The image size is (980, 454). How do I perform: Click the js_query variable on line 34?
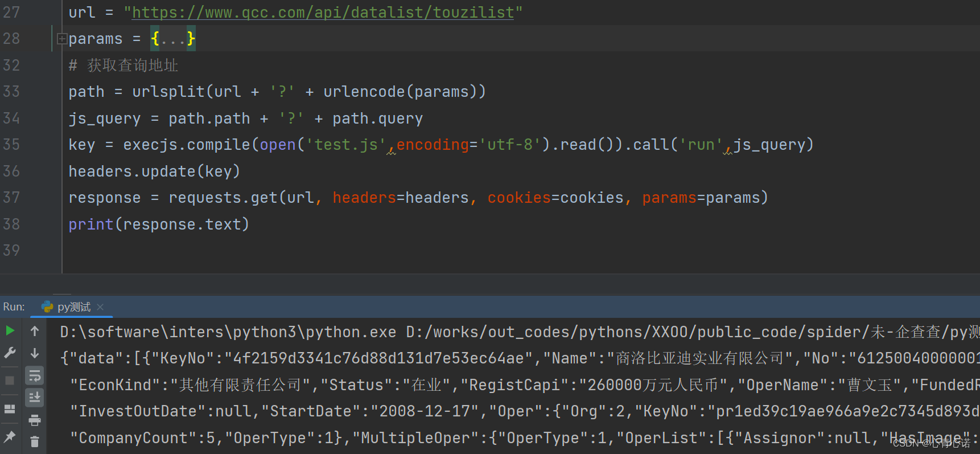pyautogui.click(x=105, y=118)
